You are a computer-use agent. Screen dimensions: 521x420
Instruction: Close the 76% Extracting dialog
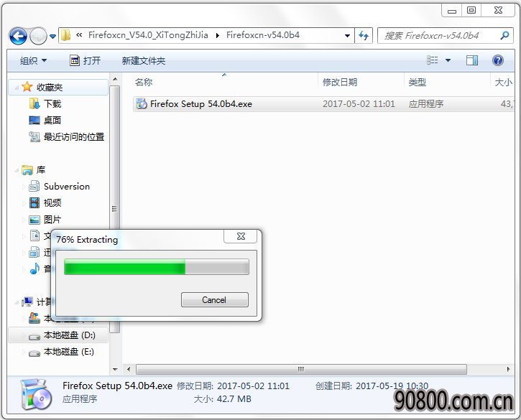[241, 236]
